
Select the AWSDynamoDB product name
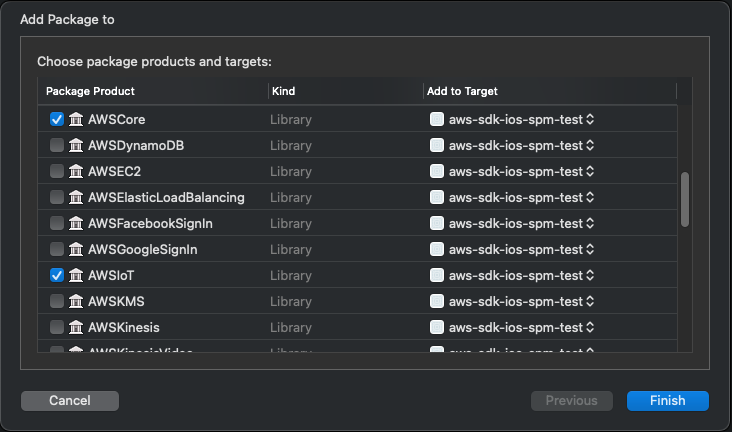point(136,145)
